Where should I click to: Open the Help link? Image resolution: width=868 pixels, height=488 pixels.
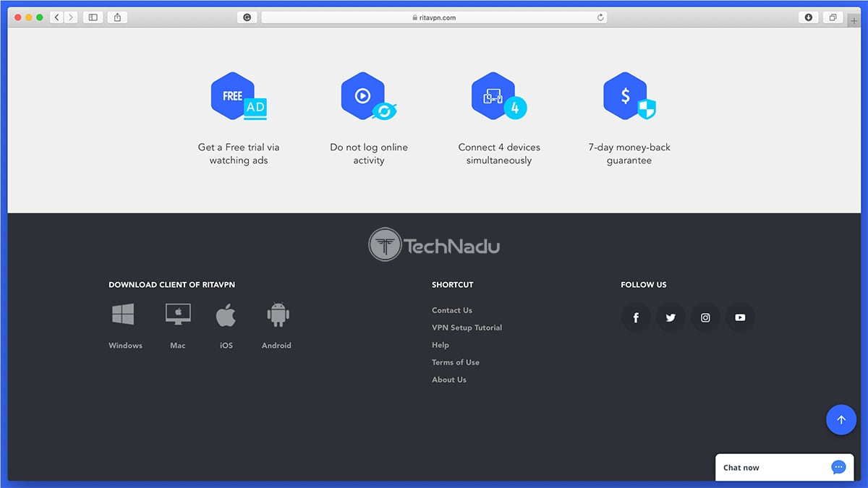[x=441, y=345]
